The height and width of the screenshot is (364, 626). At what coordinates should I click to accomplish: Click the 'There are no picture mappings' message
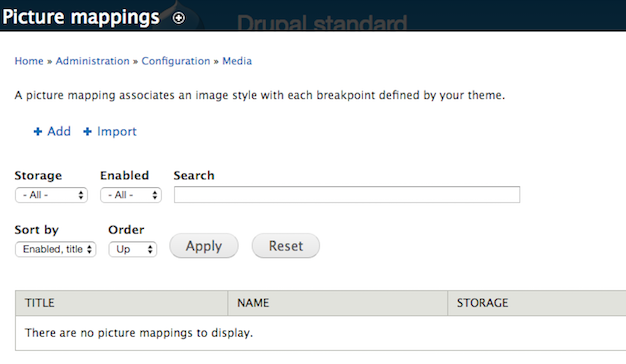139,333
